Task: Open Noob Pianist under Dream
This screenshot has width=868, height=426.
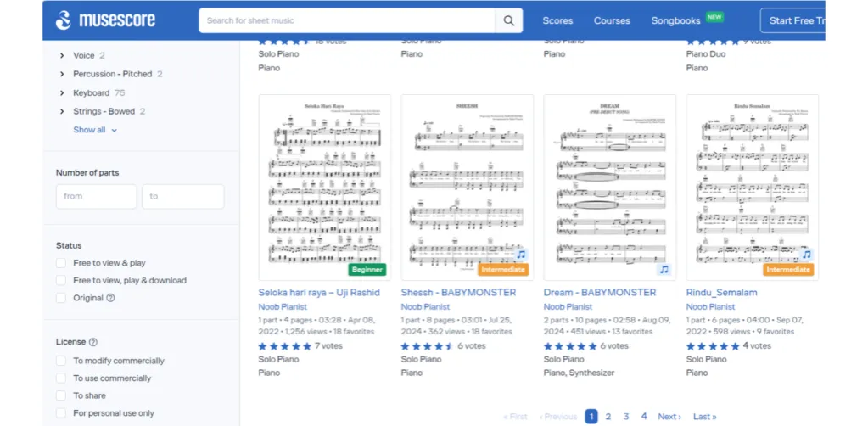Action: tap(568, 307)
